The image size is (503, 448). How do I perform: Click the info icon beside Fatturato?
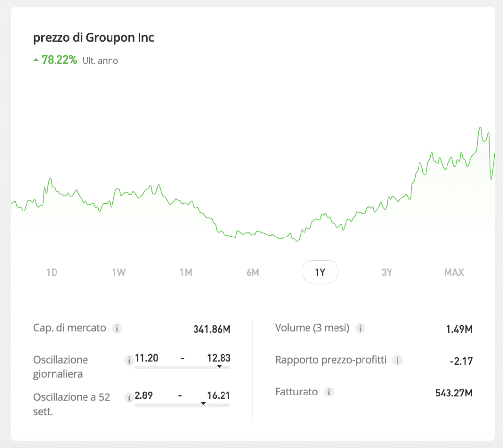330,392
